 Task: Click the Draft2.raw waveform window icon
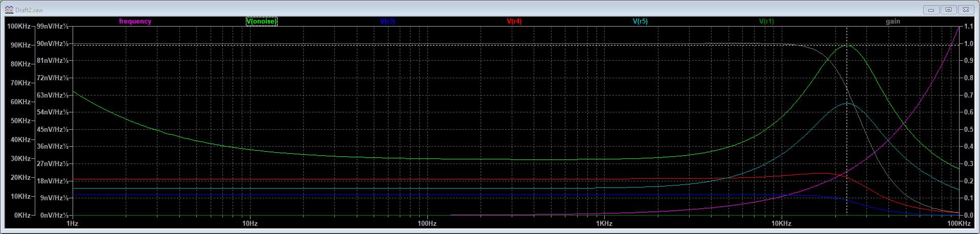9,10
